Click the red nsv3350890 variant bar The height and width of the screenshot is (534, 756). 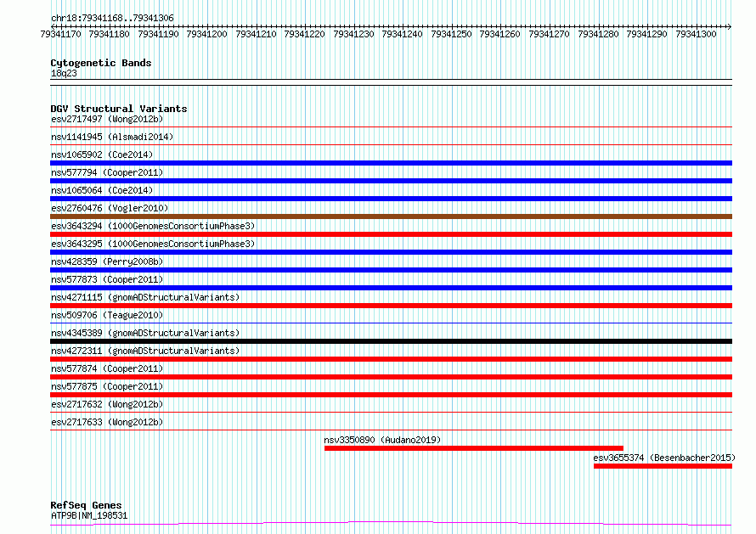[x=474, y=448]
